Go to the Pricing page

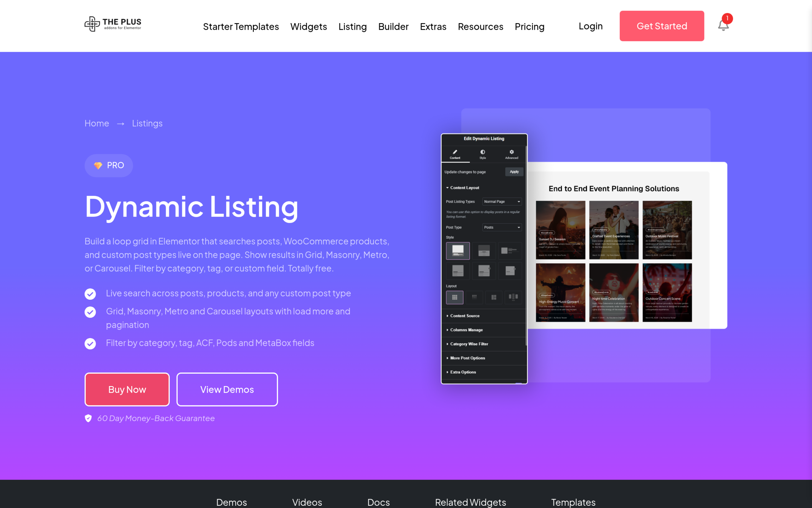tap(529, 27)
